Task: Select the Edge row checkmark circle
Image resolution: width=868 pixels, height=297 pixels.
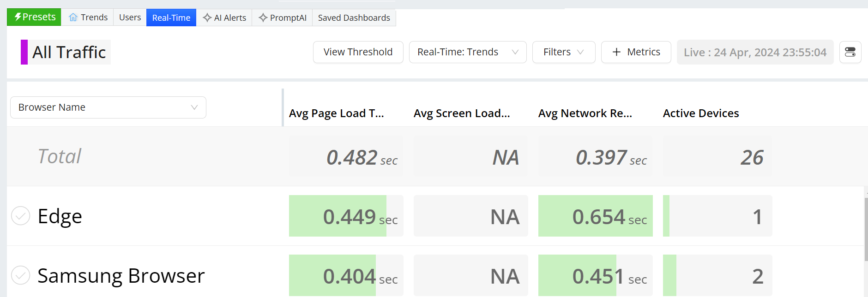Action: (x=21, y=216)
